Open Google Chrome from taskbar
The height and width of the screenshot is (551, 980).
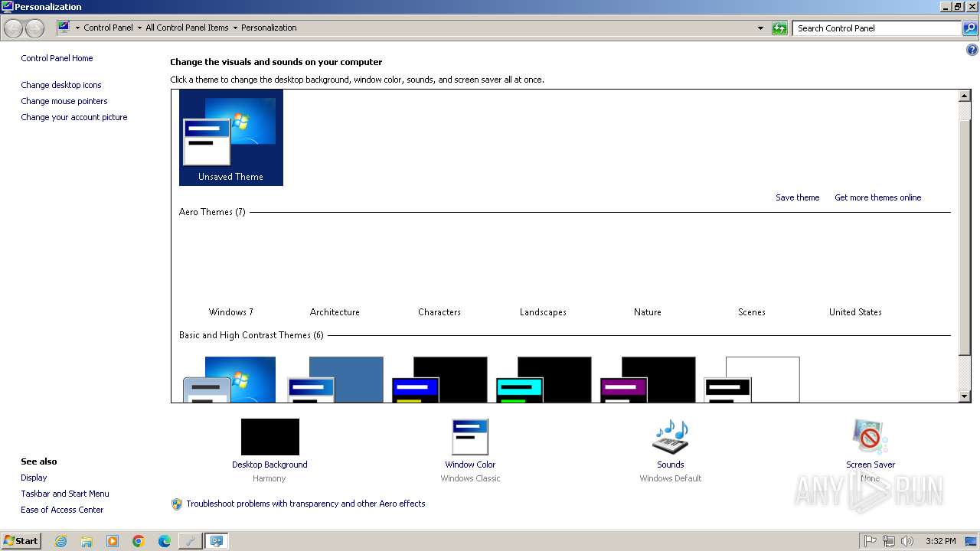[139, 541]
